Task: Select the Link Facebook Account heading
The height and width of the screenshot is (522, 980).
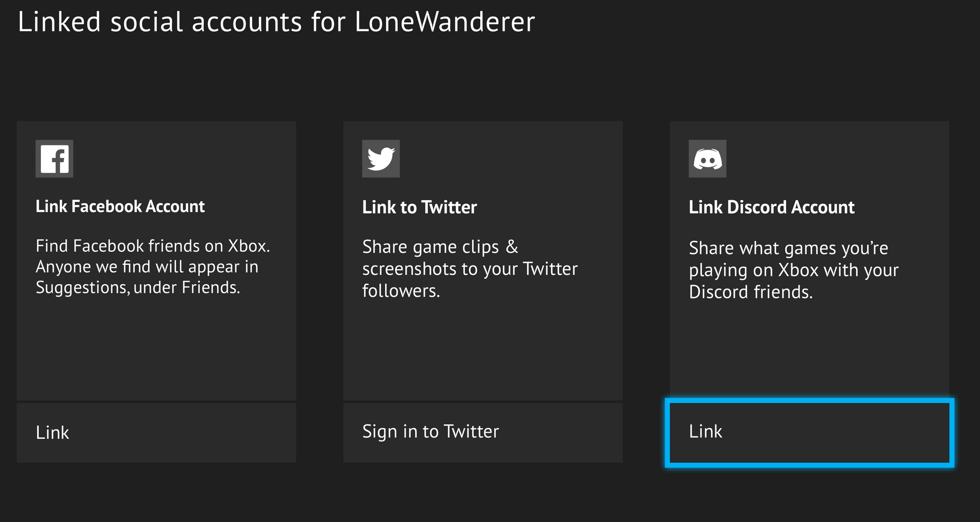Action: (120, 206)
